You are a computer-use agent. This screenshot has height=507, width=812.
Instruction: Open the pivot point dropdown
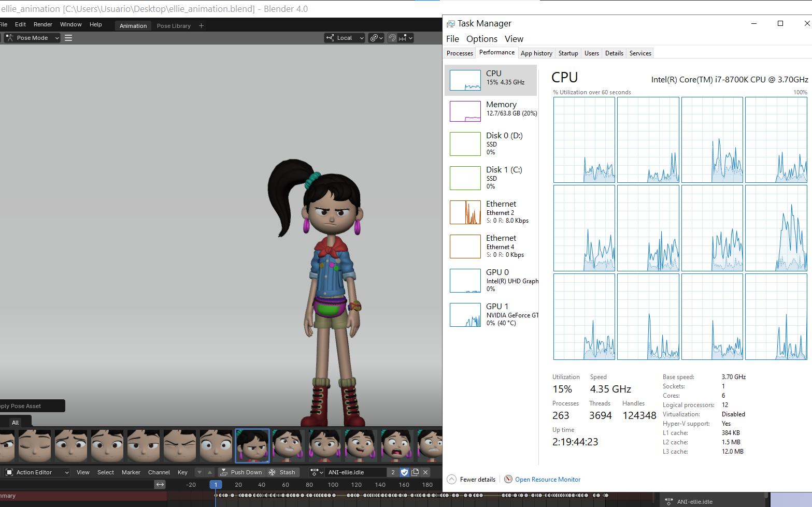tap(376, 38)
